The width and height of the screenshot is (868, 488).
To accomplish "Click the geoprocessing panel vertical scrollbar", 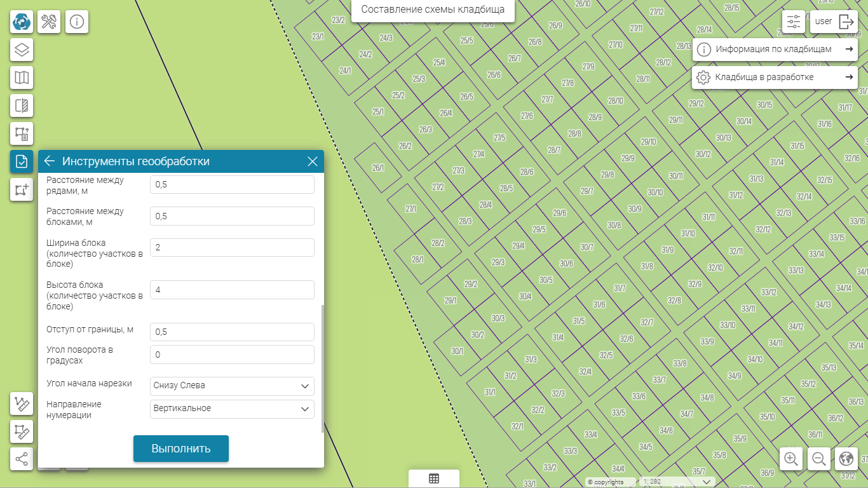I will click(322, 369).
